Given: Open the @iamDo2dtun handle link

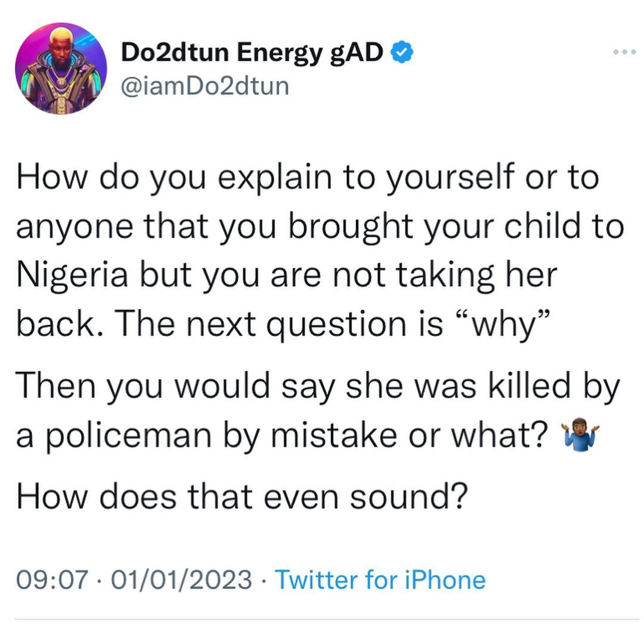Looking at the screenshot, I should tap(205, 86).
